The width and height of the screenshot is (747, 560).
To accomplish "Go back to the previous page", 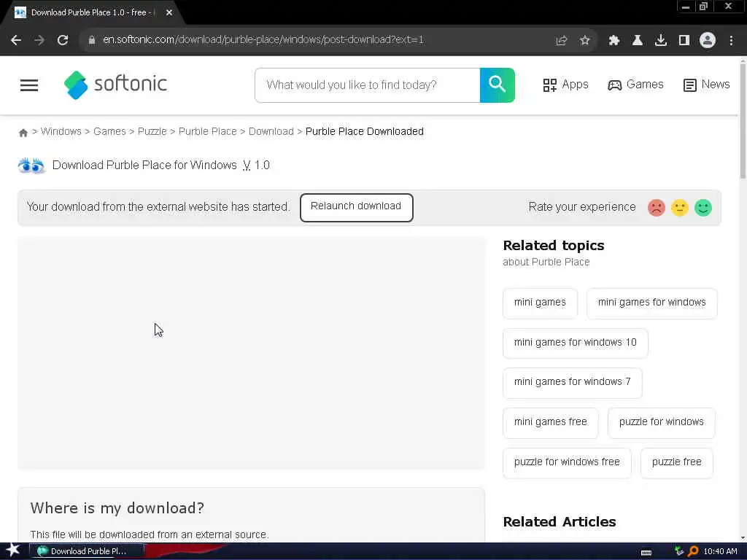I will [x=16, y=41].
